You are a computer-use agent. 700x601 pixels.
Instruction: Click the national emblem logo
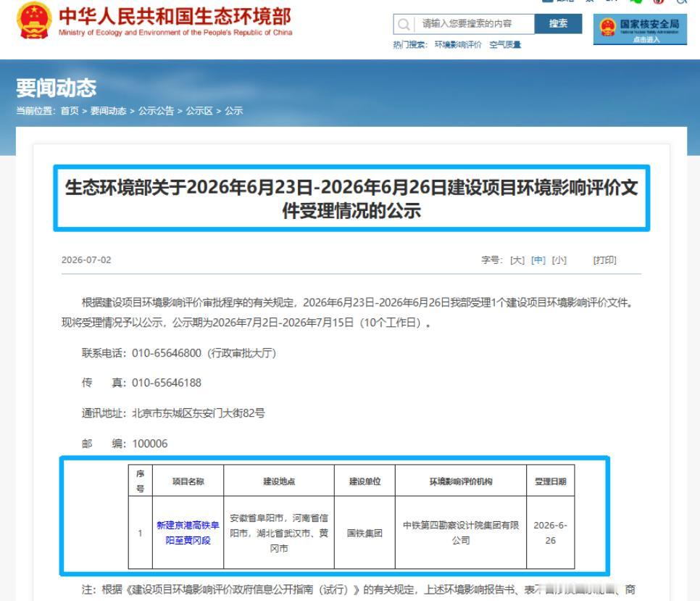click(33, 21)
